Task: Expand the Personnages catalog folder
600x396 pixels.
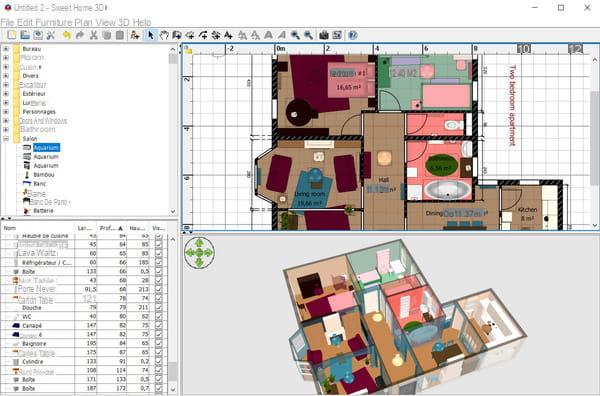Action: 6,112
